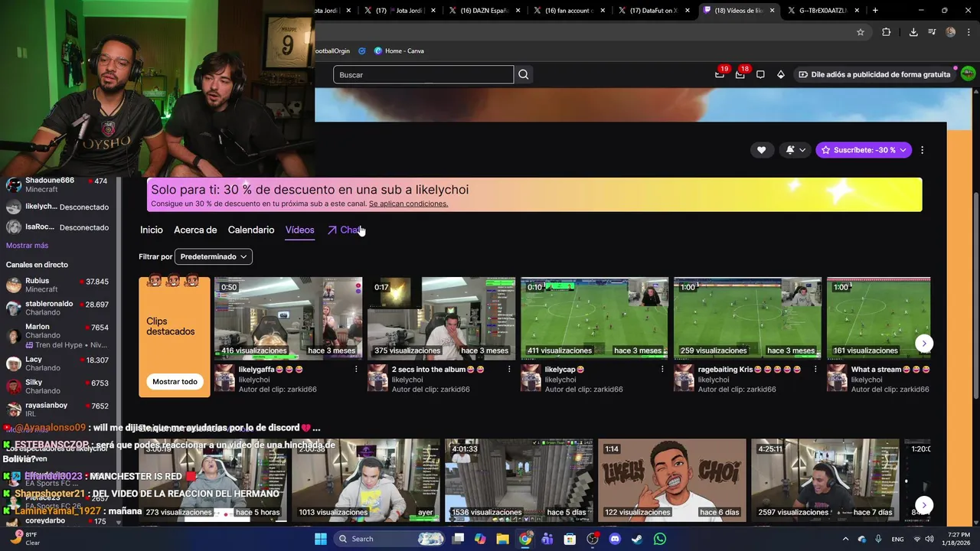Open the 1:14 Likely Choi cartoon video
Screen dimensions: 980x551
(672, 480)
